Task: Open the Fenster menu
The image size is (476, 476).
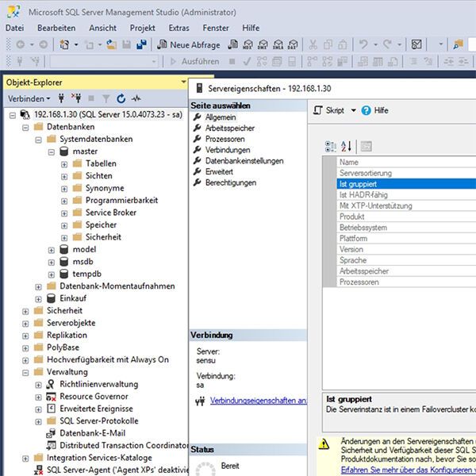Action: click(x=216, y=28)
